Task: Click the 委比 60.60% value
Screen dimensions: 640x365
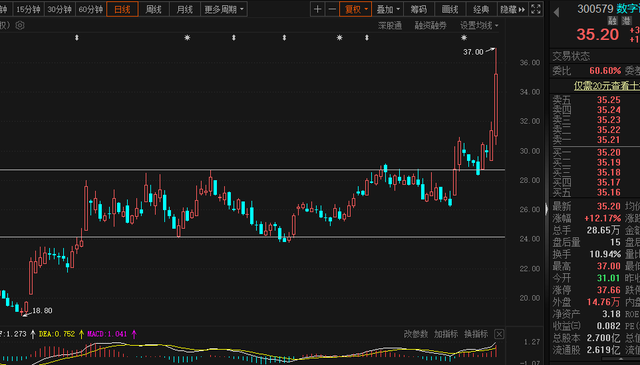Action: [x=605, y=71]
